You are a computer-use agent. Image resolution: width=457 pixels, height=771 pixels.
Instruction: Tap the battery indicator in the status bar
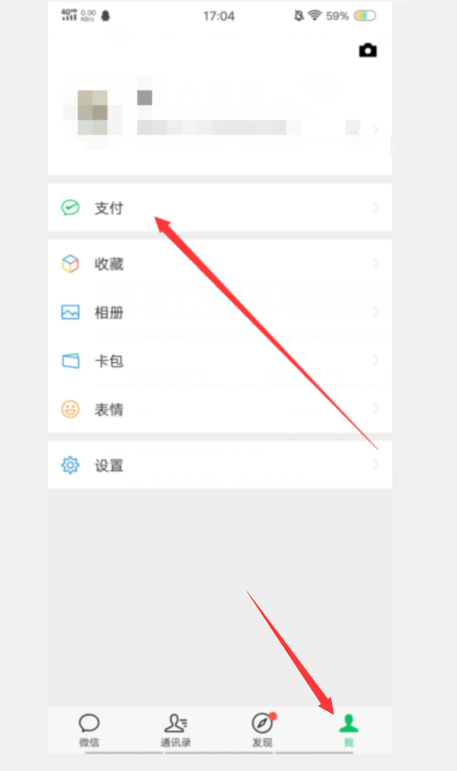tap(365, 16)
